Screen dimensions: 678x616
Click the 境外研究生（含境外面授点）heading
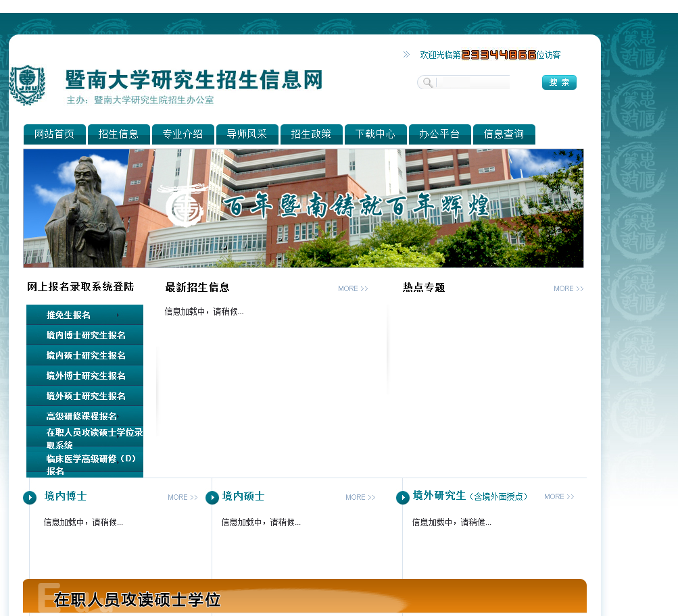tap(470, 496)
